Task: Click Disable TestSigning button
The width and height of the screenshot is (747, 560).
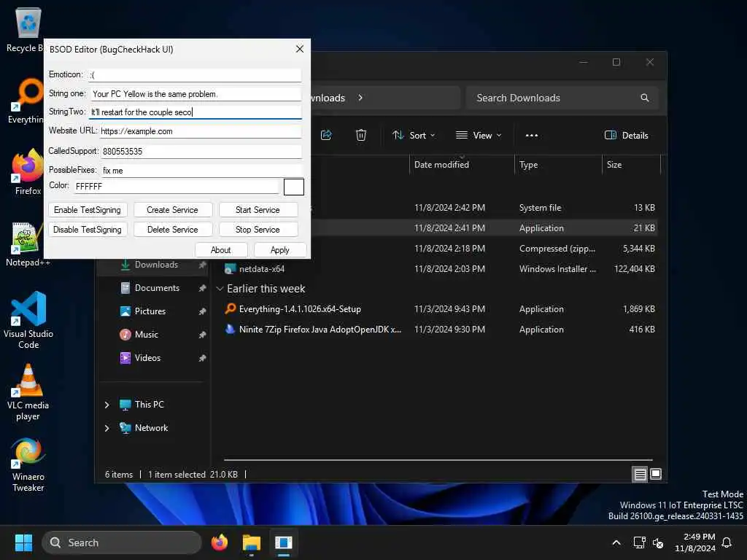Action: 88,230
